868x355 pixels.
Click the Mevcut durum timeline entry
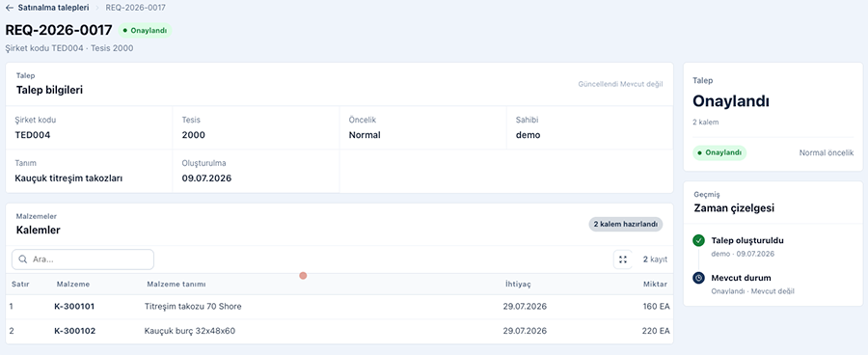[742, 278]
